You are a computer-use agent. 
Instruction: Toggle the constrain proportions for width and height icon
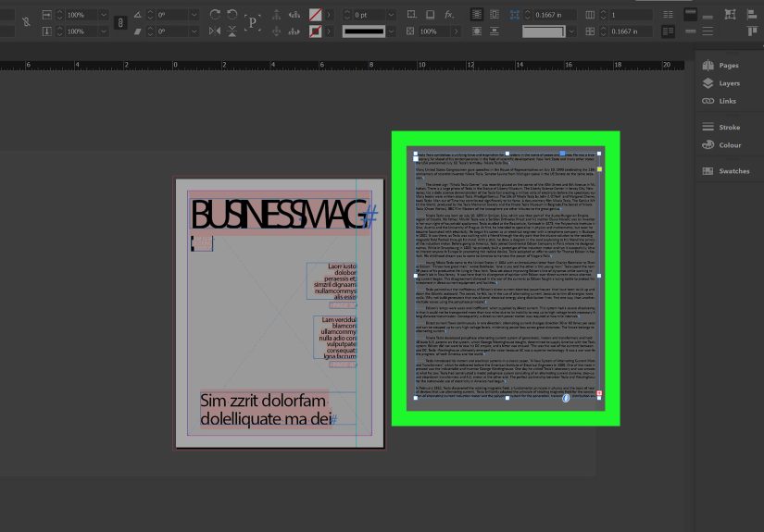coord(26,22)
